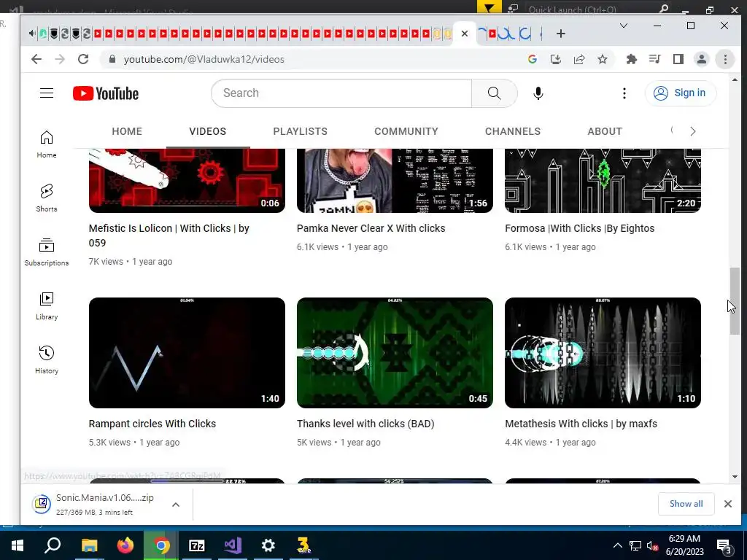Open Visual Studio from taskbar

pyautogui.click(x=233, y=545)
